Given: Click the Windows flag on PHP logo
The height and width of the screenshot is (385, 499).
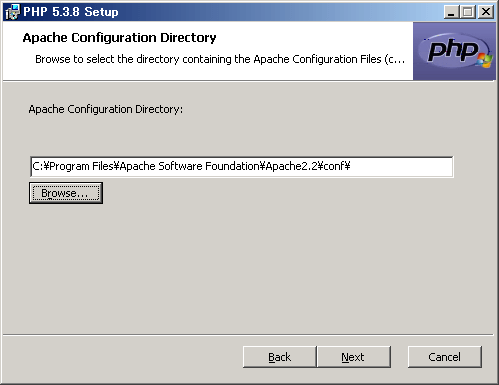Looking at the screenshot, I should (485, 60).
